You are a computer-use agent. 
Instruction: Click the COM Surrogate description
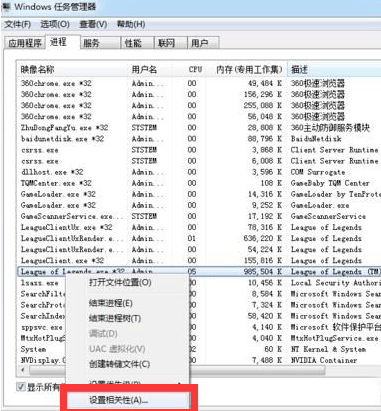click(318, 172)
